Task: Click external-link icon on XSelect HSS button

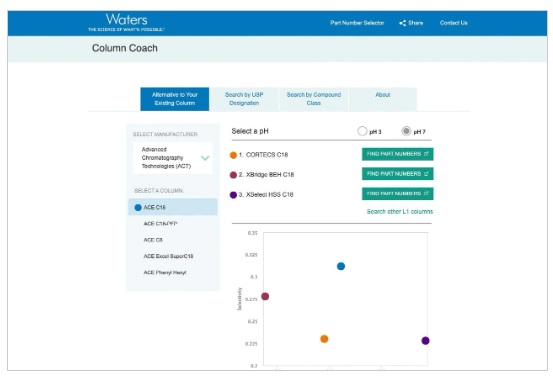Action: coord(426,193)
